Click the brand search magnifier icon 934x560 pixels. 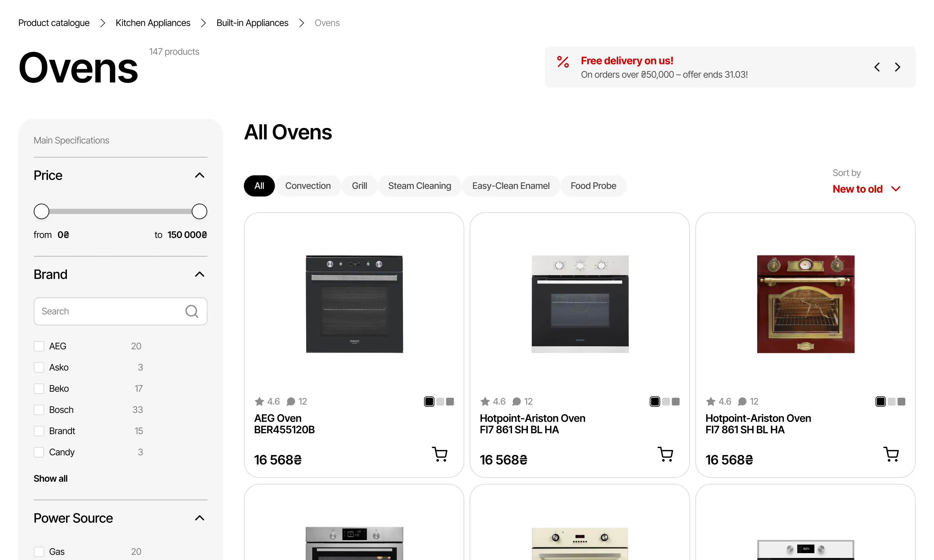point(192,311)
